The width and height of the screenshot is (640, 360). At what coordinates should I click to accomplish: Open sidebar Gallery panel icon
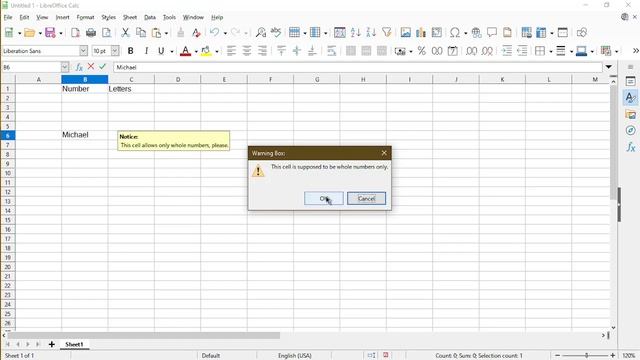pyautogui.click(x=631, y=115)
